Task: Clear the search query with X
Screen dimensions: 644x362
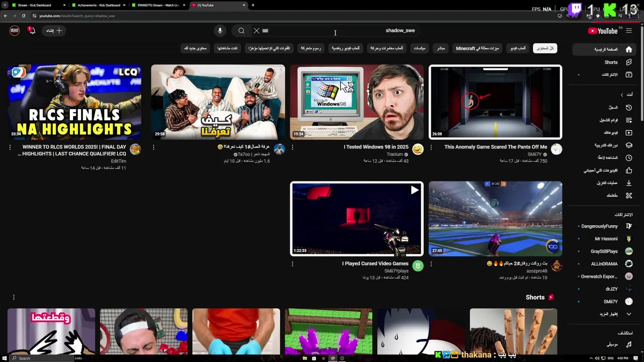Action: pyautogui.click(x=257, y=31)
